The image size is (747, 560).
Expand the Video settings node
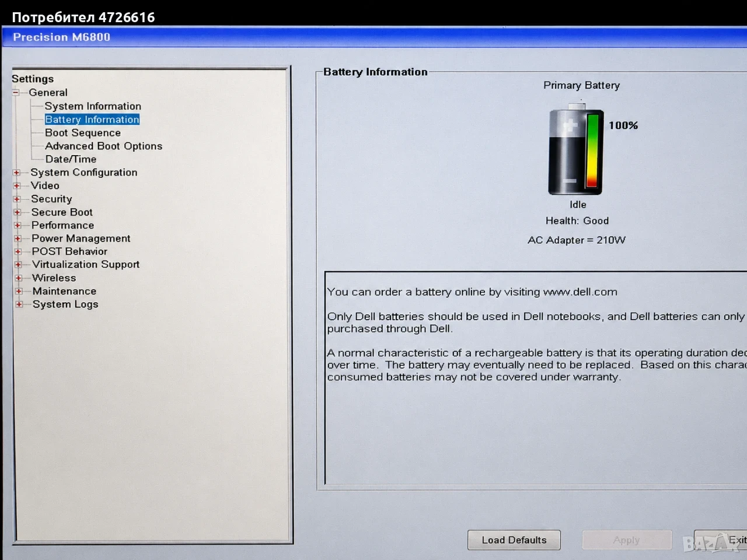pos(17,185)
